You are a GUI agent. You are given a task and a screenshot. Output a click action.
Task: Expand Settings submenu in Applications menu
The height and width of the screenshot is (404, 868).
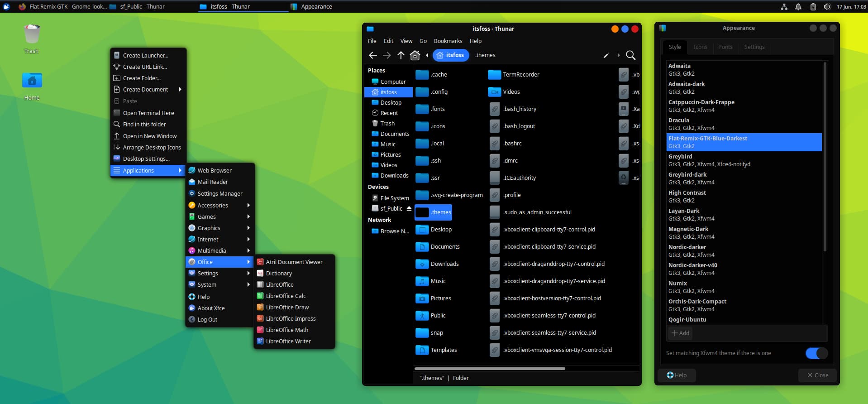[220, 274]
